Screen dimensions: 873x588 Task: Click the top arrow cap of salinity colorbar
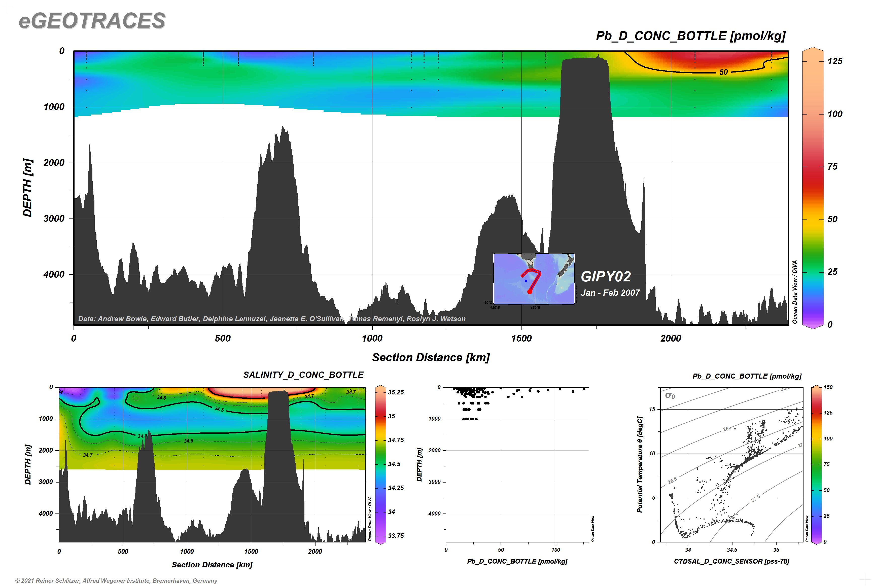click(380, 386)
